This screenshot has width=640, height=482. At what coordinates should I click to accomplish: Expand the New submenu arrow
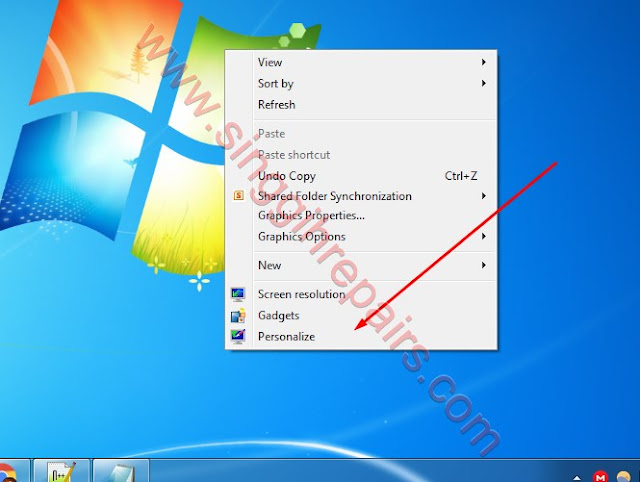[x=484, y=265]
